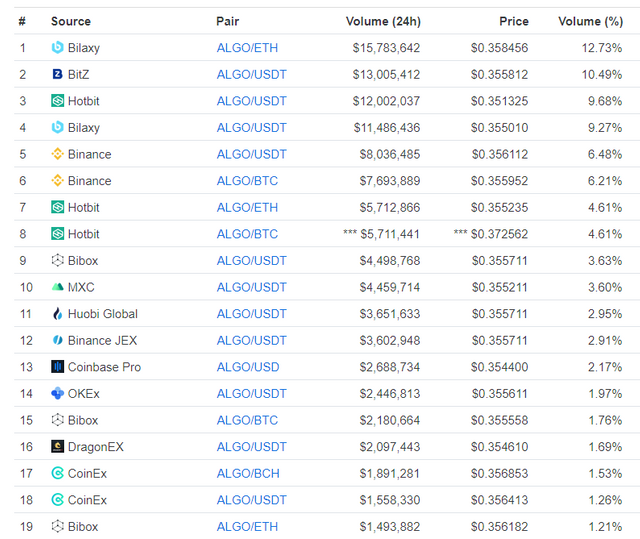Viewport: 640px width, 539px height.
Task: Select volume percentage 10.49%
Action: 602,74
